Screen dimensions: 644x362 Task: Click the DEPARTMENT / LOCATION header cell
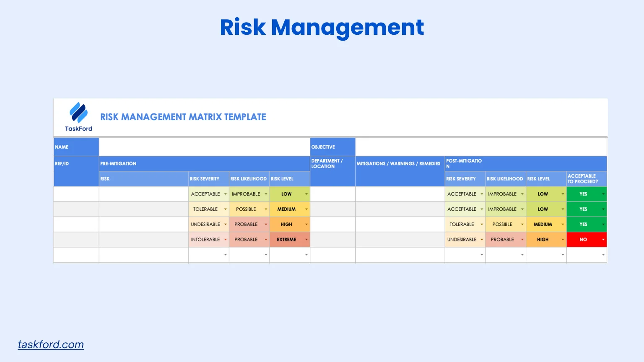[327, 164]
